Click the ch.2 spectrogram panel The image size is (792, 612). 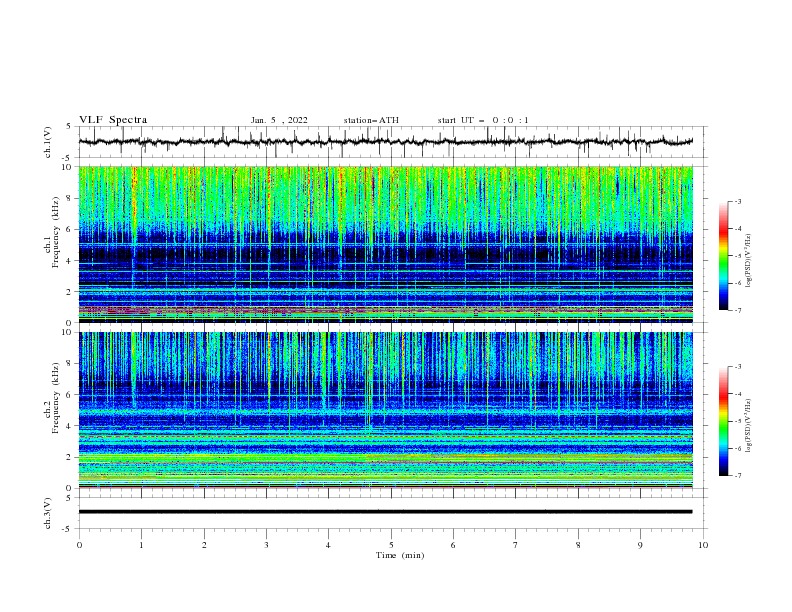click(385, 410)
